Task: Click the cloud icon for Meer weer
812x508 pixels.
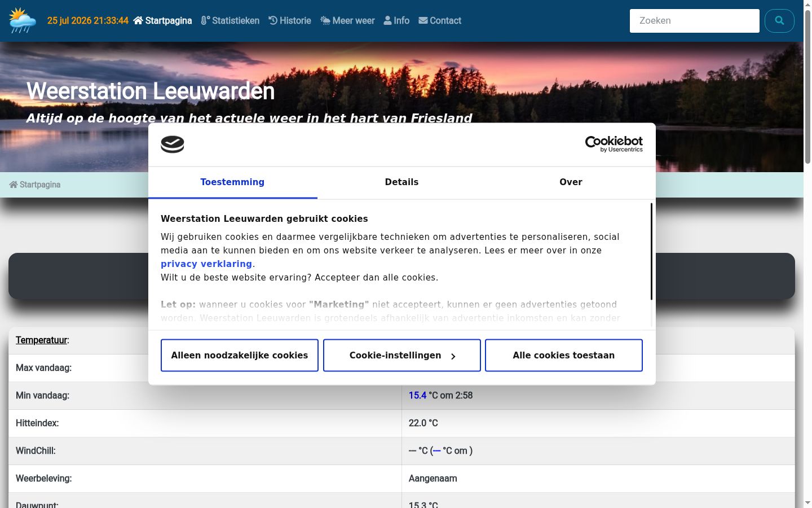Action: click(325, 20)
